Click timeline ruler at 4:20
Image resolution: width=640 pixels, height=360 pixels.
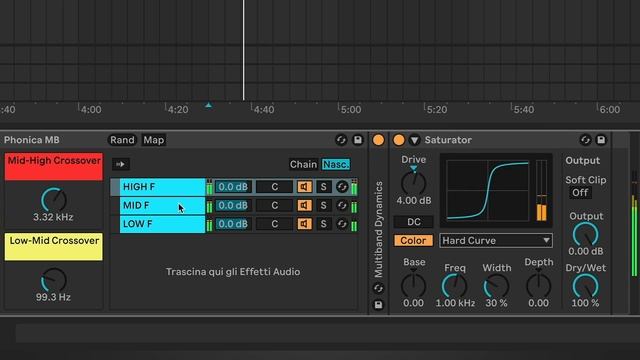click(x=178, y=109)
